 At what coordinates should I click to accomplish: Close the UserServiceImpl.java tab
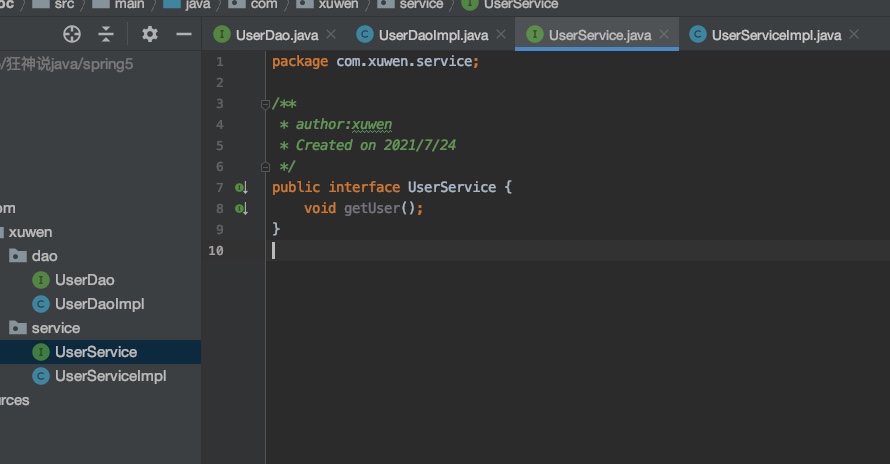click(853, 35)
